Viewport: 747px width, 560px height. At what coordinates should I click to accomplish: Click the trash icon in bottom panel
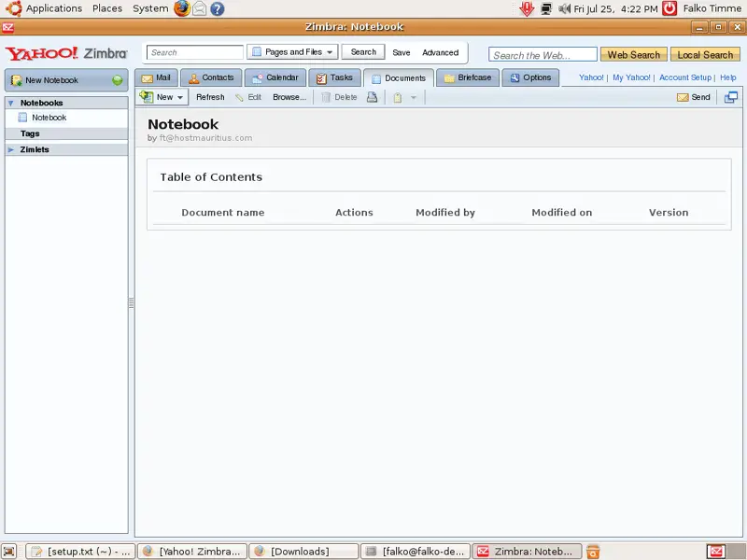click(593, 552)
